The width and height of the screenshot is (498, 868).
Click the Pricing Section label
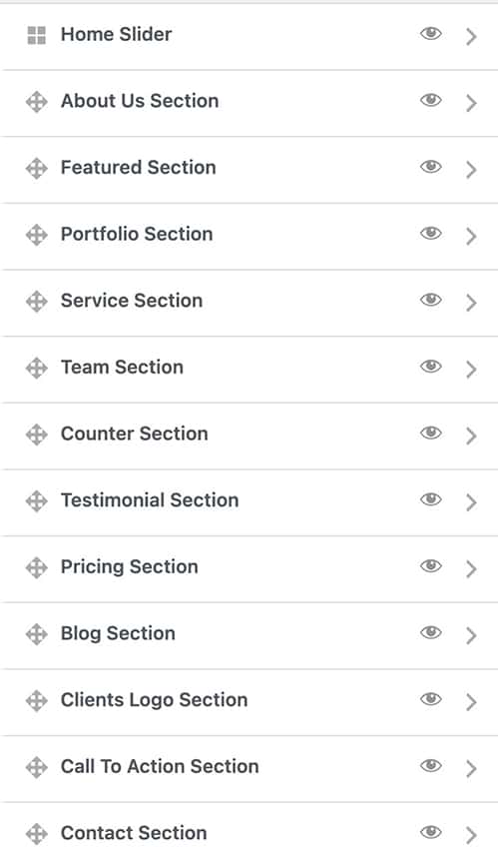pyautogui.click(x=130, y=567)
